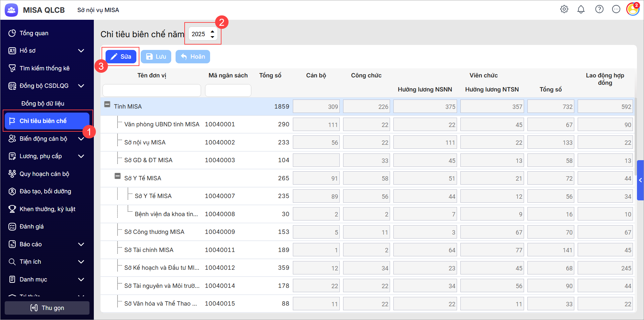Expand the Lương, phụ cấp menu
Viewport: 644px width, 320px height.
tap(81, 156)
